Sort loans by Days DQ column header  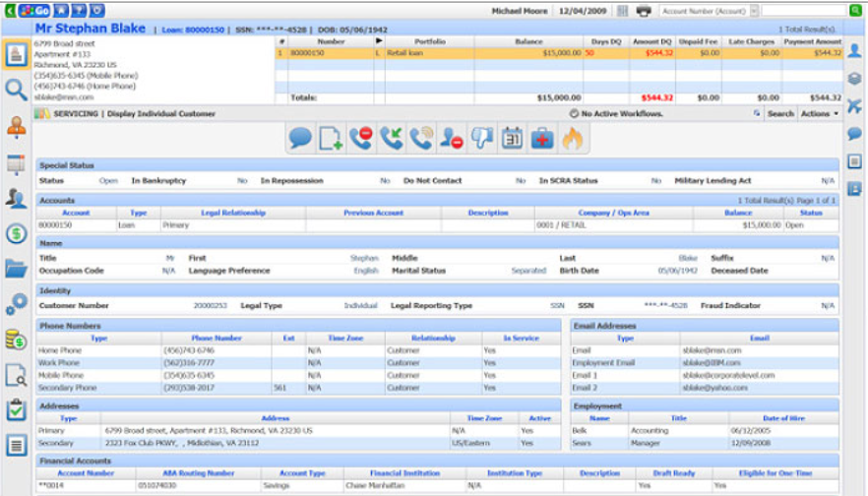pyautogui.click(x=606, y=41)
